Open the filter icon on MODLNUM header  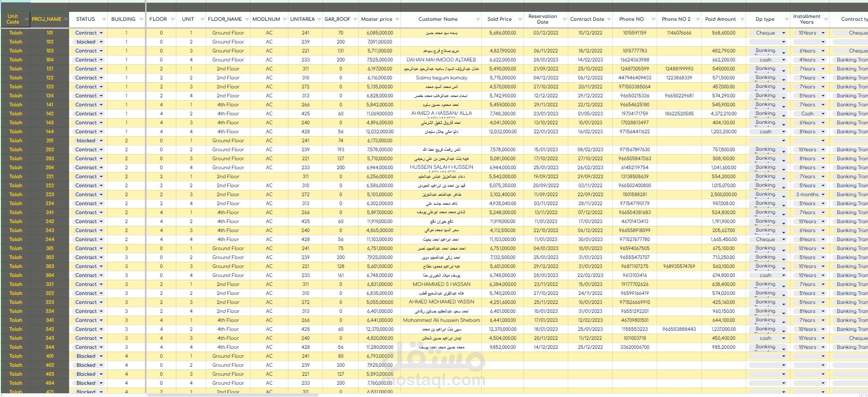pyautogui.click(x=284, y=19)
